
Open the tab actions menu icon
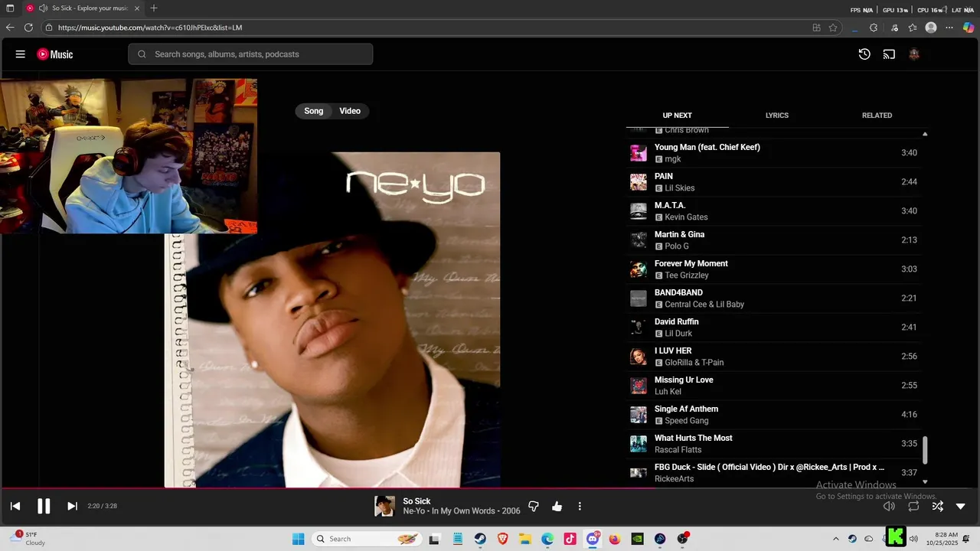point(10,8)
